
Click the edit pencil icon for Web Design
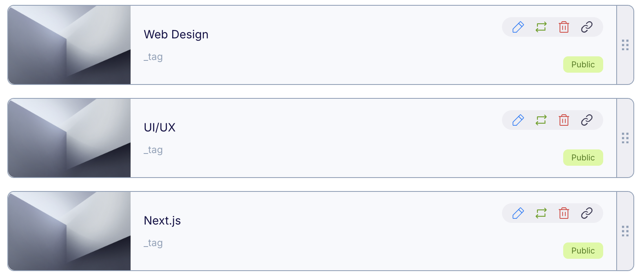pos(518,27)
